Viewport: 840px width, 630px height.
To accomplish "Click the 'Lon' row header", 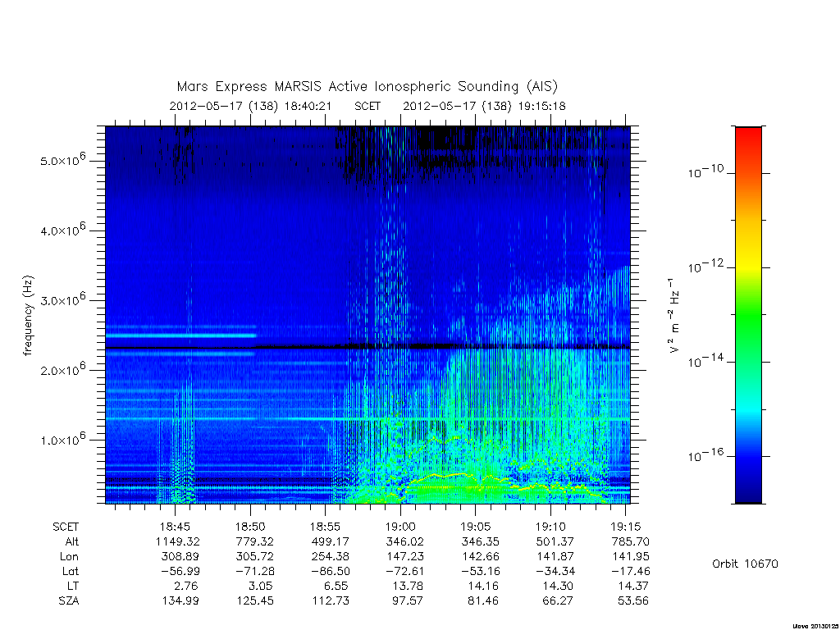I will click(x=69, y=557).
